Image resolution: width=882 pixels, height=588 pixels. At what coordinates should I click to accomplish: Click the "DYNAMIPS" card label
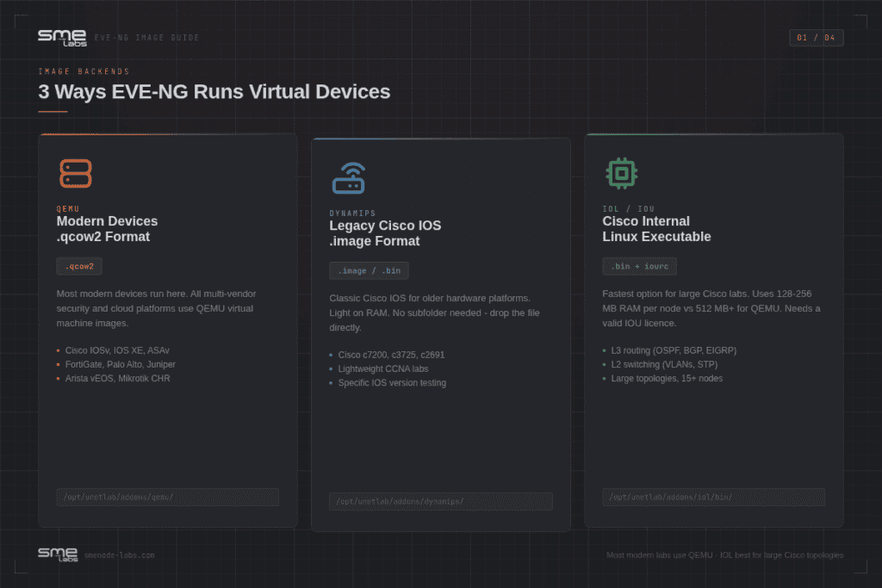click(x=352, y=213)
